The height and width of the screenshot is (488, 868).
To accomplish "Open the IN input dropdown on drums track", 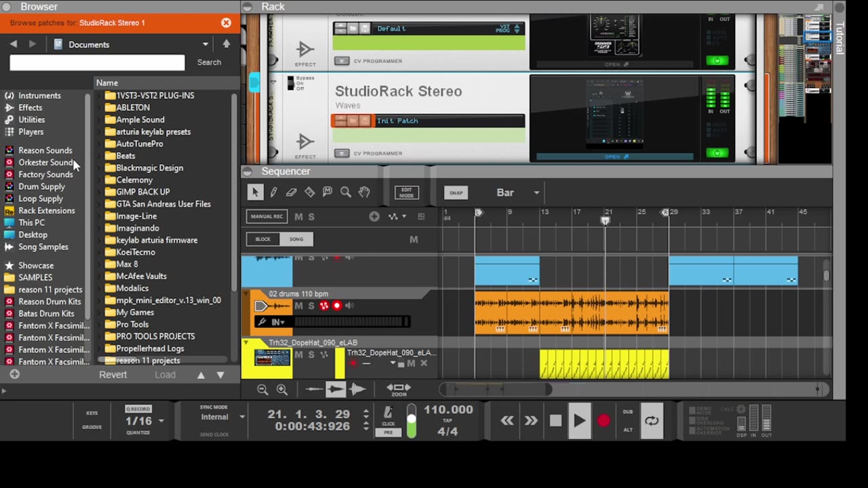I will [278, 321].
